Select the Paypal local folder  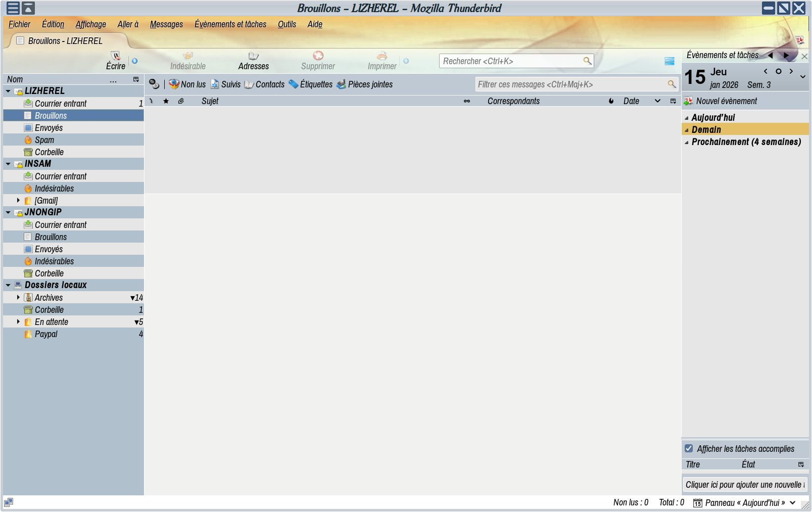(x=73, y=334)
